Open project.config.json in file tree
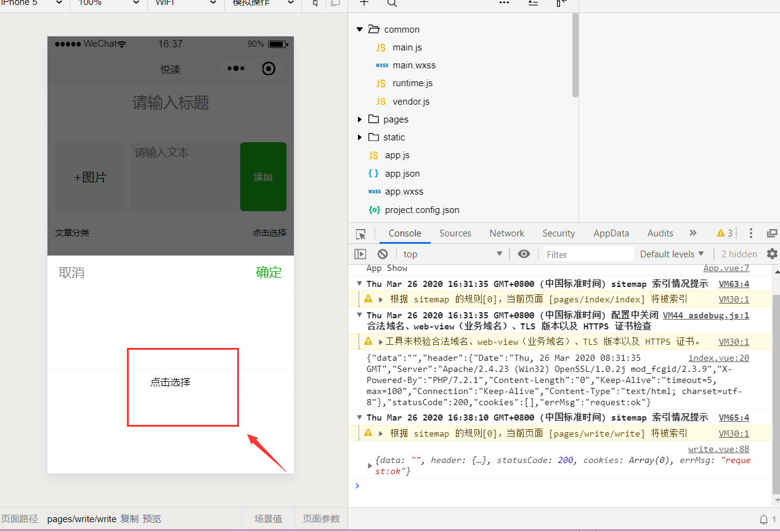Image resolution: width=780 pixels, height=532 pixels. click(x=422, y=210)
